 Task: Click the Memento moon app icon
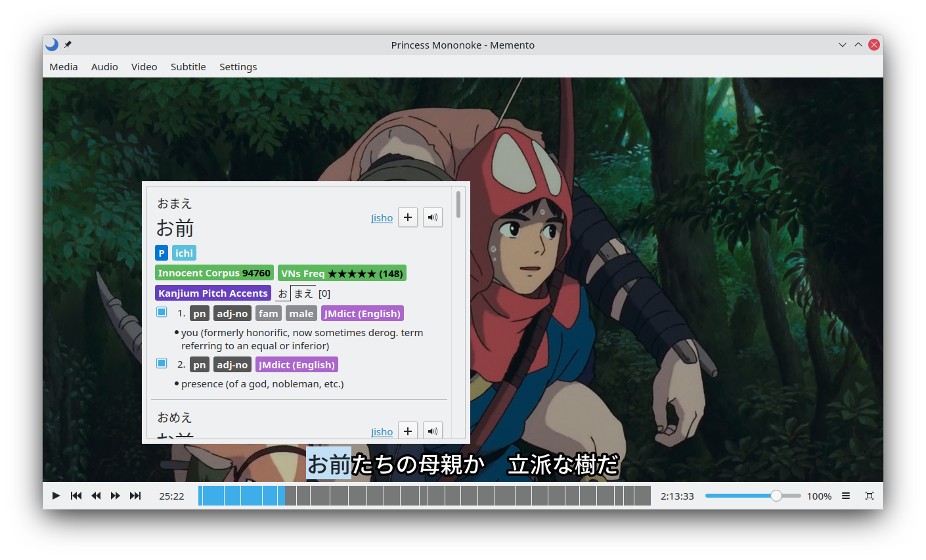click(52, 45)
